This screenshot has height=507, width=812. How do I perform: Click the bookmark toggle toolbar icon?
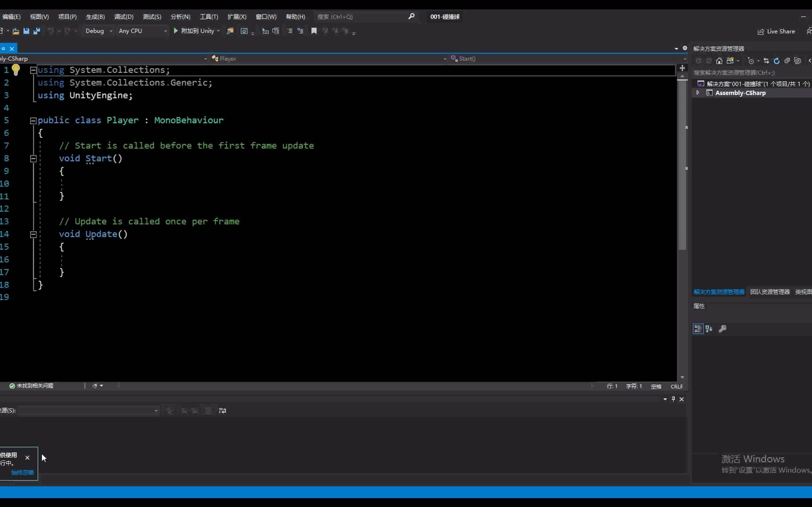pyautogui.click(x=314, y=31)
